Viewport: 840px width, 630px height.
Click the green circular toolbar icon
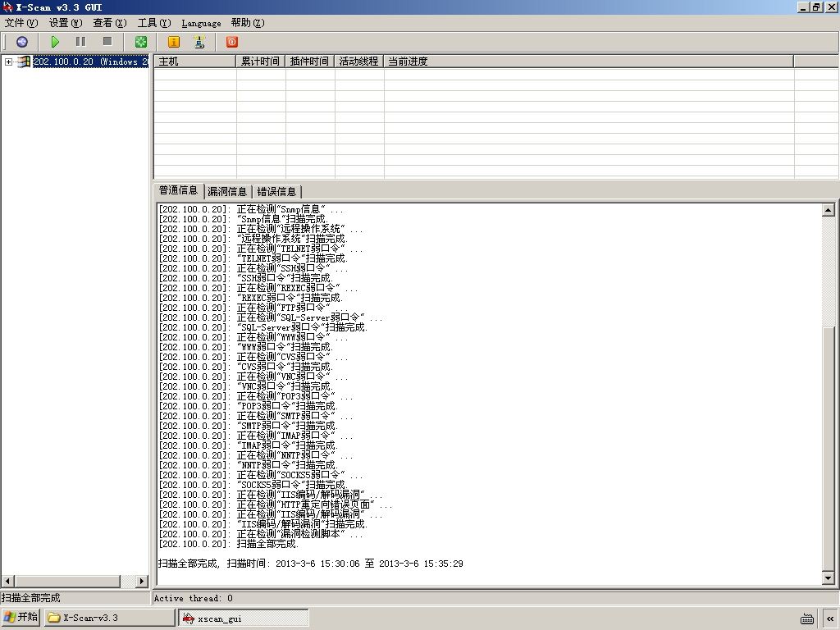(141, 42)
